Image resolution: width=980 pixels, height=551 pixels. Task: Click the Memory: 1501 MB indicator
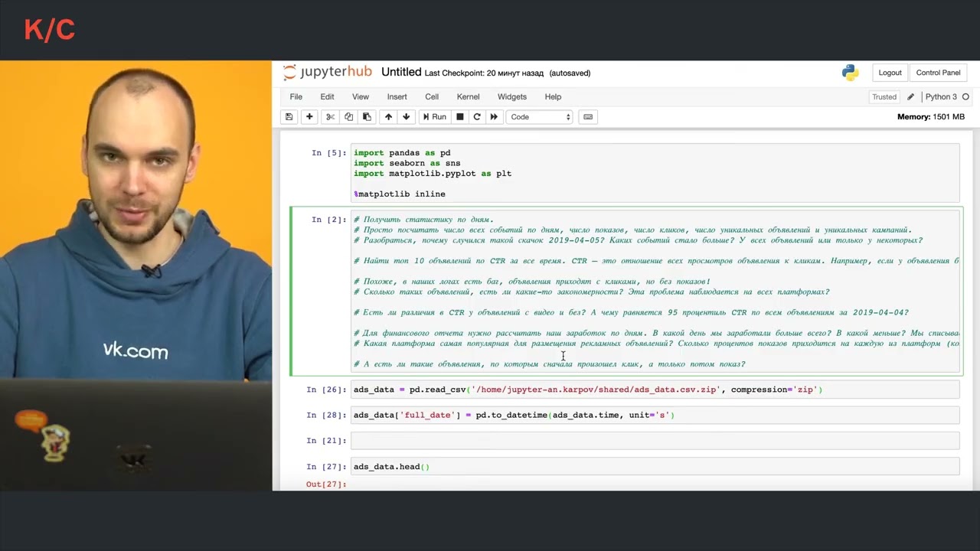pos(930,117)
